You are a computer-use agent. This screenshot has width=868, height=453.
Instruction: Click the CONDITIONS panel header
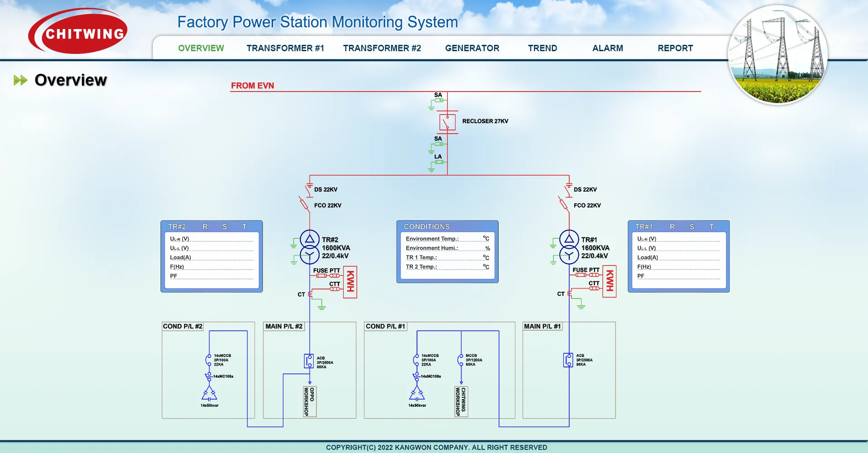click(x=427, y=226)
